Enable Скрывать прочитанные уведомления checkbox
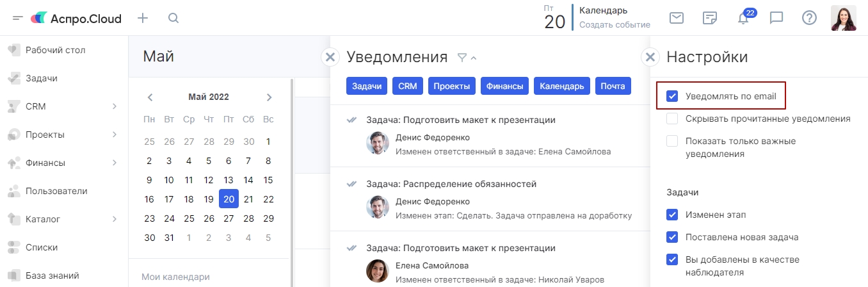This screenshot has height=287, width=868. tap(672, 119)
